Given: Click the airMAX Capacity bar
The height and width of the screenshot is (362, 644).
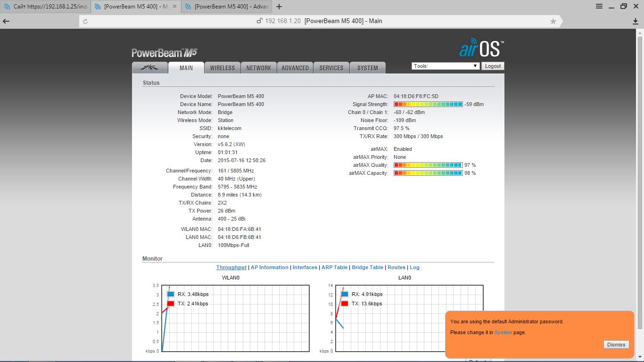Looking at the screenshot, I should coord(428,173).
